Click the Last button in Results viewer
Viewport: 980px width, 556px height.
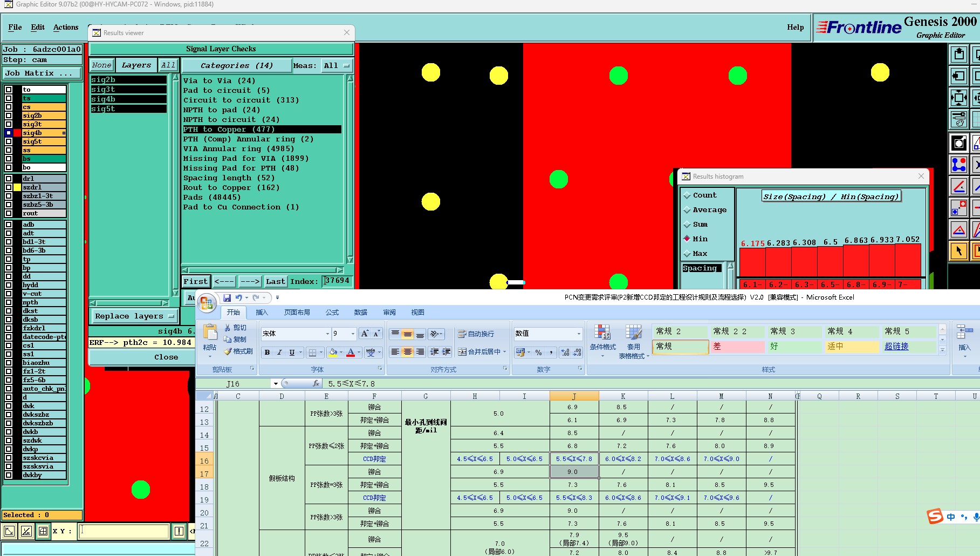pos(275,282)
